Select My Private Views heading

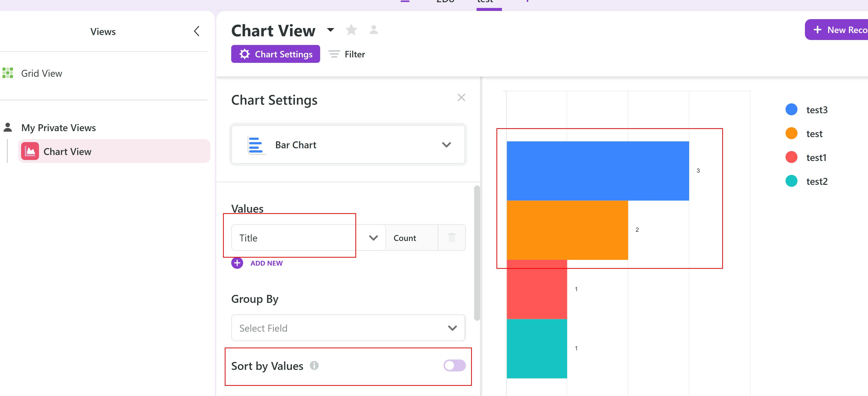(58, 128)
